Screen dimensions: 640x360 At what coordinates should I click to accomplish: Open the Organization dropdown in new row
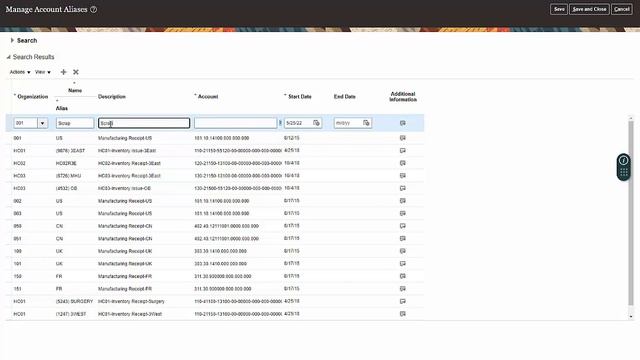42,123
